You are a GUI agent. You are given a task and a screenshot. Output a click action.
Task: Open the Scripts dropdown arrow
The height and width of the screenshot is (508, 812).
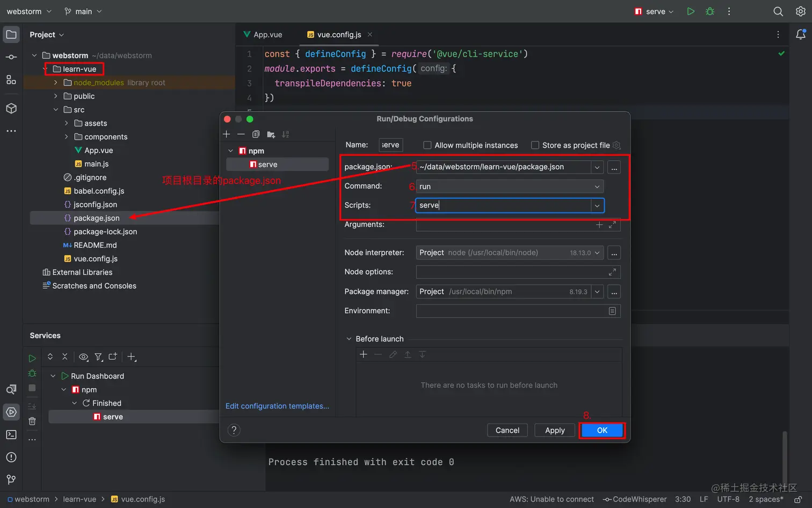[597, 206]
